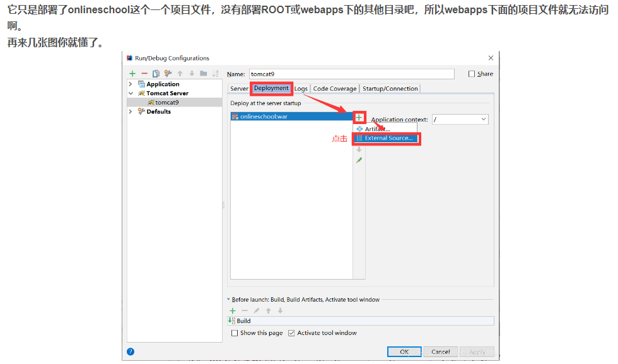Choose External Source from the popup menu
Viewport: 618px width, 364px height.
(x=388, y=138)
